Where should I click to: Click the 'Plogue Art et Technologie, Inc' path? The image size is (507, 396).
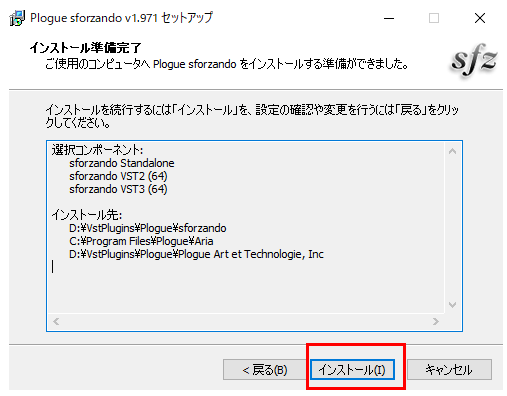pyautogui.click(x=196, y=254)
